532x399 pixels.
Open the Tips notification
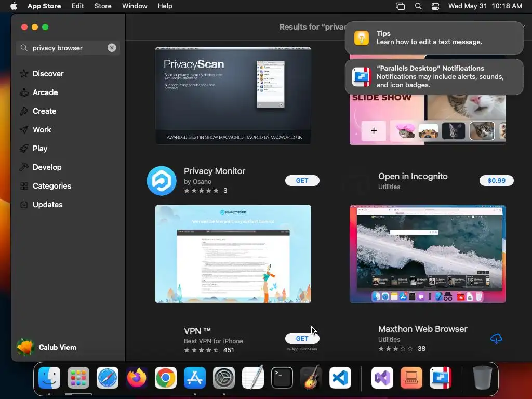tap(434, 37)
